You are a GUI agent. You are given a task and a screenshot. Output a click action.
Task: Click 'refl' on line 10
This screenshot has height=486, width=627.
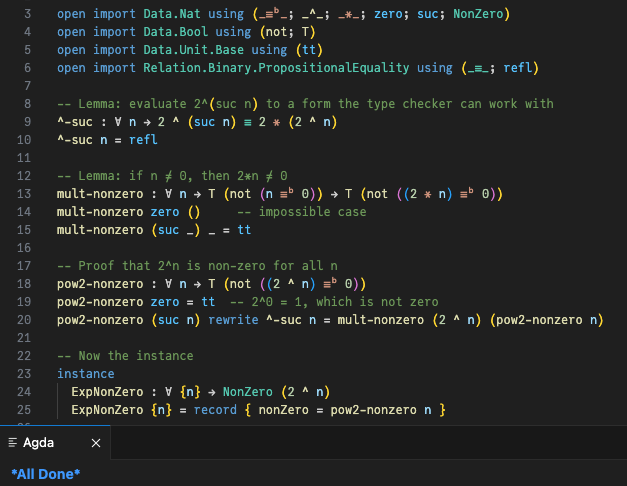(143, 140)
